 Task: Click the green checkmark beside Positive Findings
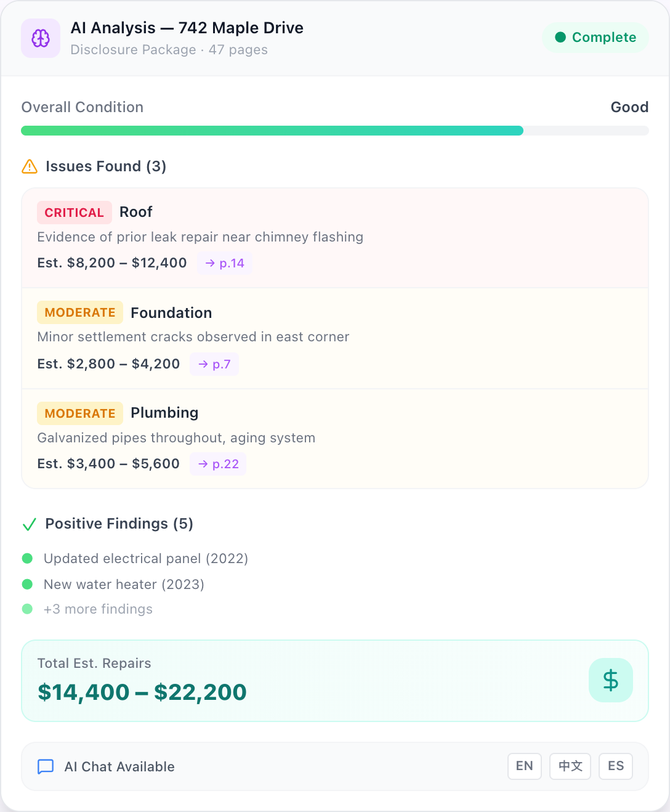click(x=29, y=524)
